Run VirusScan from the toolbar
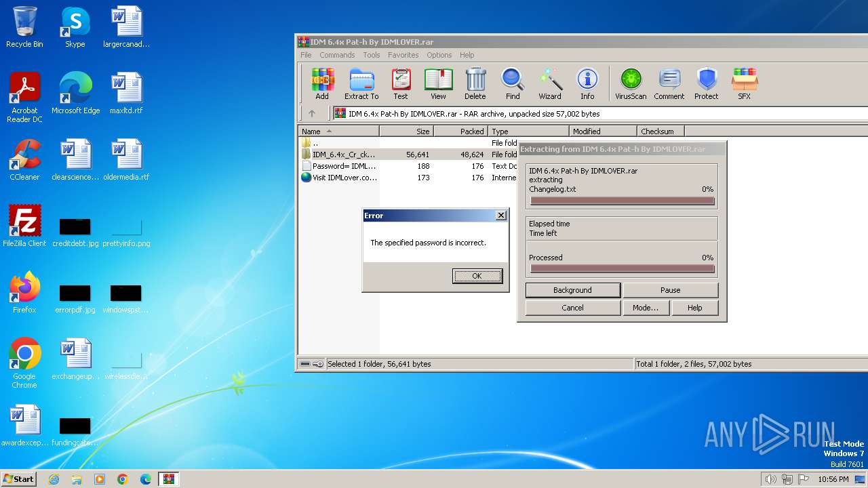868x488 pixels. point(631,84)
